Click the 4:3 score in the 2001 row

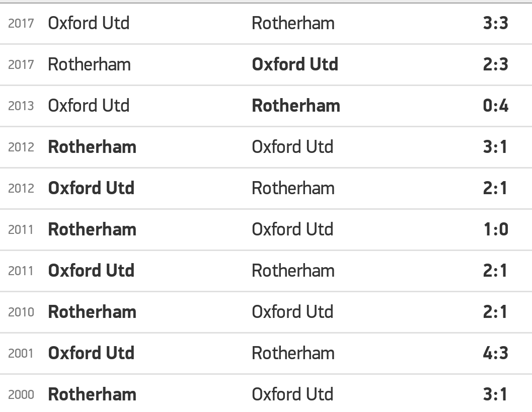click(x=495, y=353)
